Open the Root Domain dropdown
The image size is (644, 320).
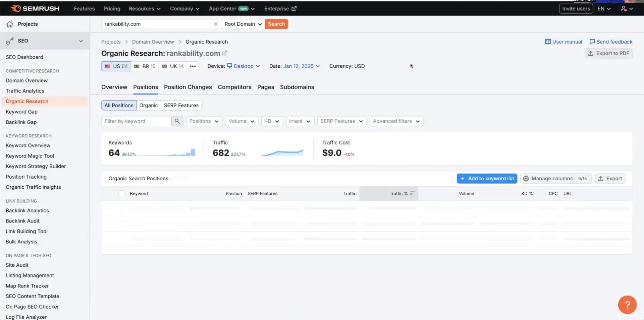243,24
